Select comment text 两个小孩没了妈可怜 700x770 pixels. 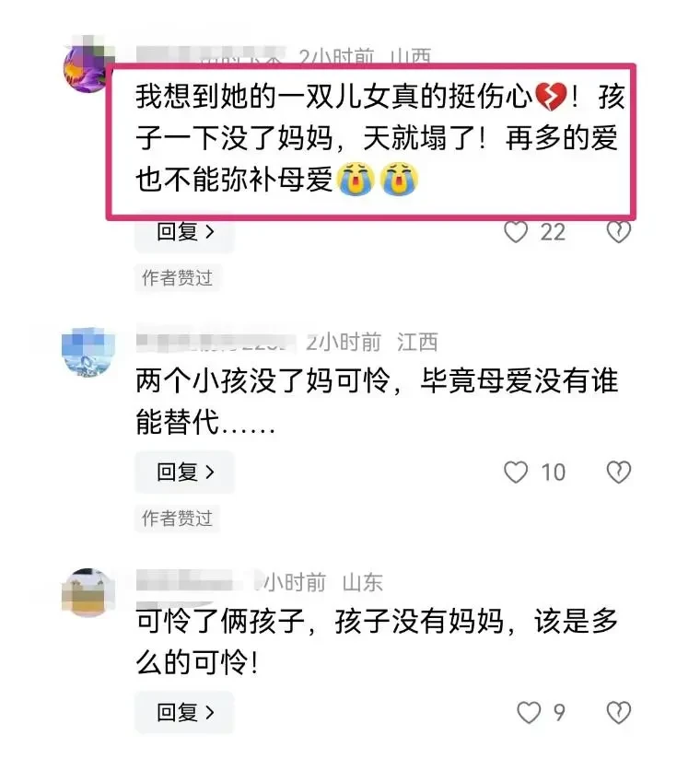(262, 380)
